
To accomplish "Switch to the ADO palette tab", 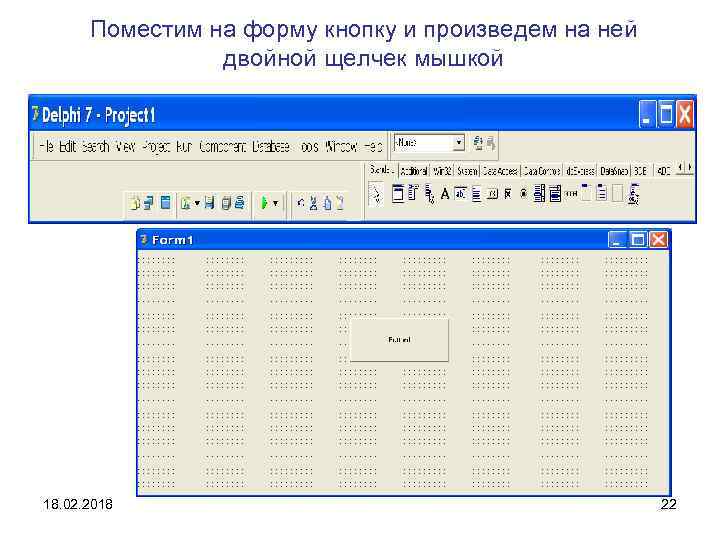I will [x=663, y=171].
